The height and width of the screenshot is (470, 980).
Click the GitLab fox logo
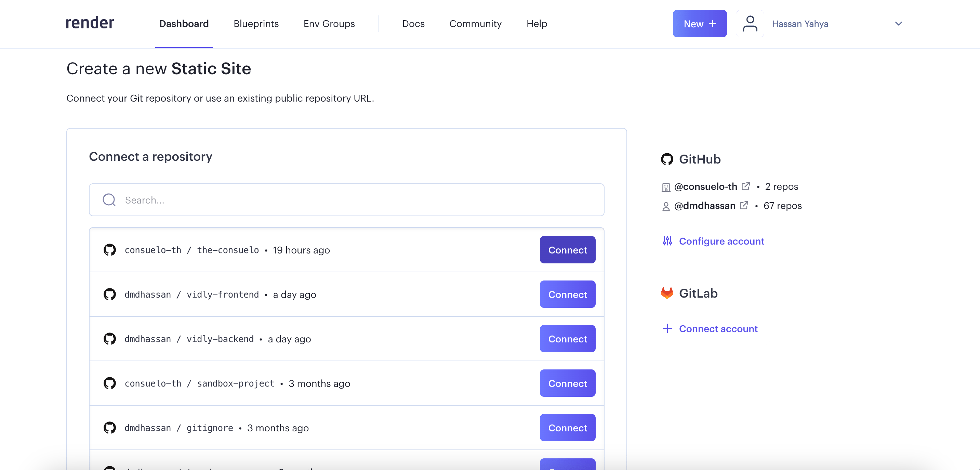[666, 293]
